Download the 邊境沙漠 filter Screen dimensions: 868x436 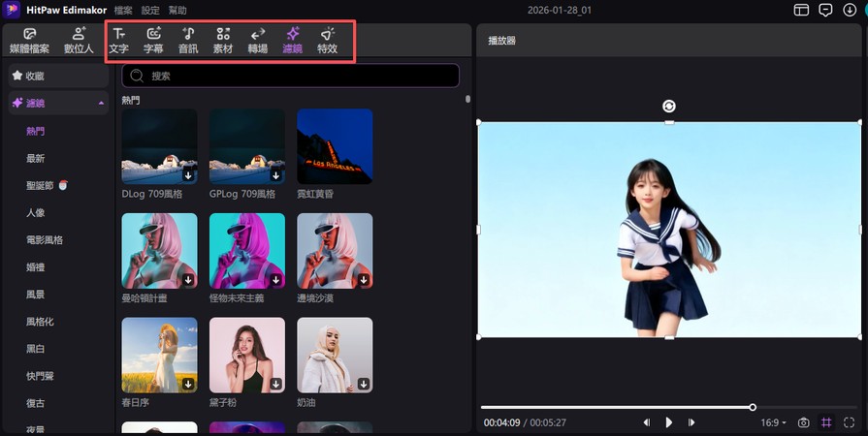(x=364, y=280)
